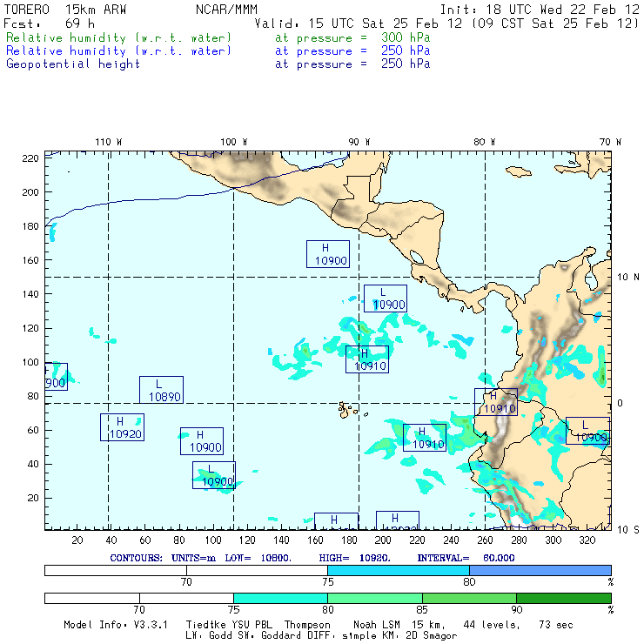Click the 10 S latitude label
This screenshot has height=644, width=644.
coord(628,530)
